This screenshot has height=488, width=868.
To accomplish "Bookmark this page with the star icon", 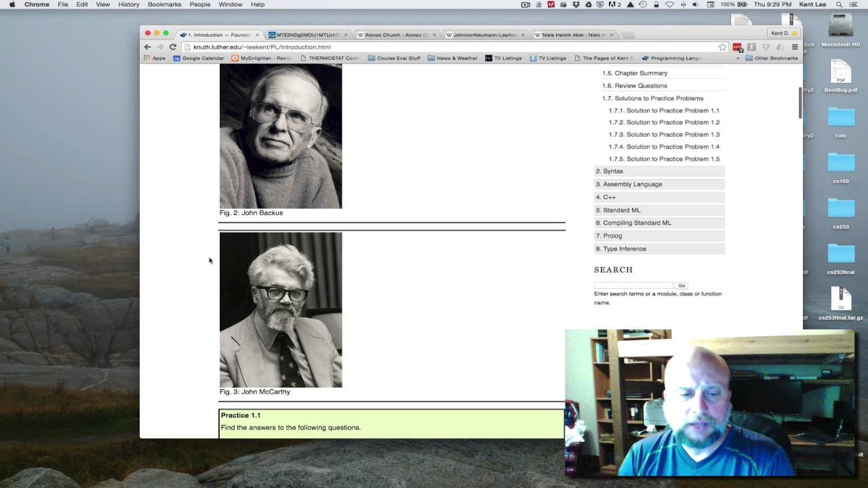I will click(723, 47).
